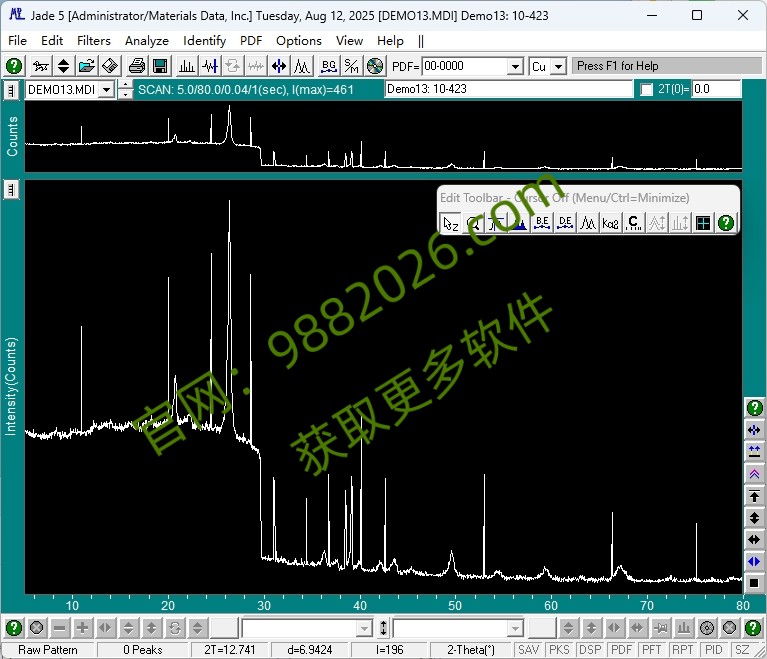Click the bottom-right green help icon

coord(753,628)
